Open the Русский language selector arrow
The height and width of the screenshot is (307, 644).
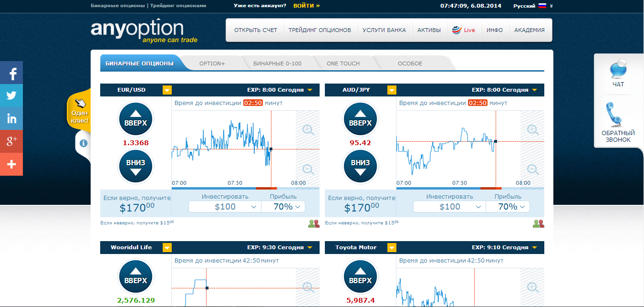coord(551,6)
